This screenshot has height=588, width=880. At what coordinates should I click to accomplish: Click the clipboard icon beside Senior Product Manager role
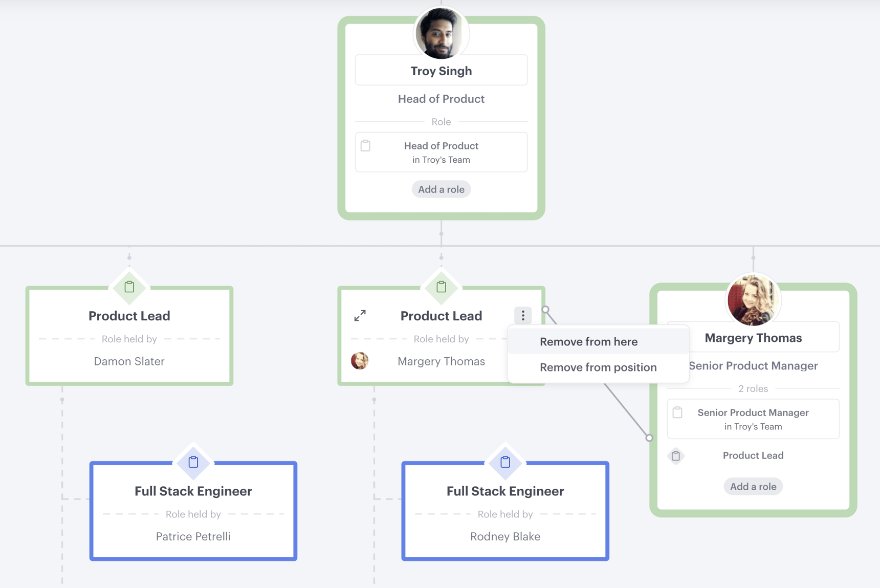pos(678,412)
